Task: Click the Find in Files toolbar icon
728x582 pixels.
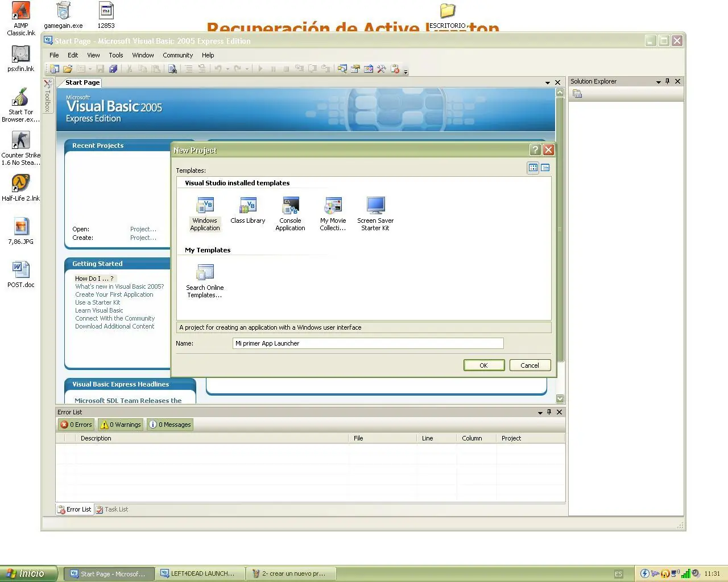Action: (x=172, y=69)
